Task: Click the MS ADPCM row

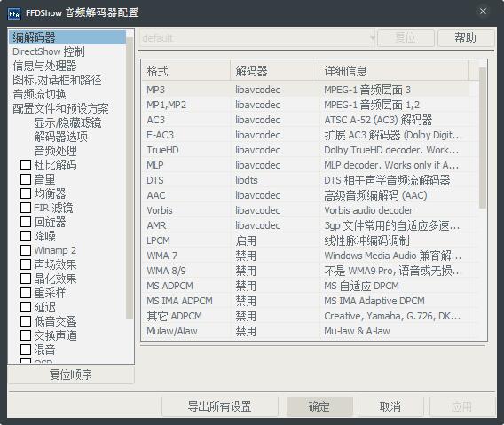Action: pos(305,286)
